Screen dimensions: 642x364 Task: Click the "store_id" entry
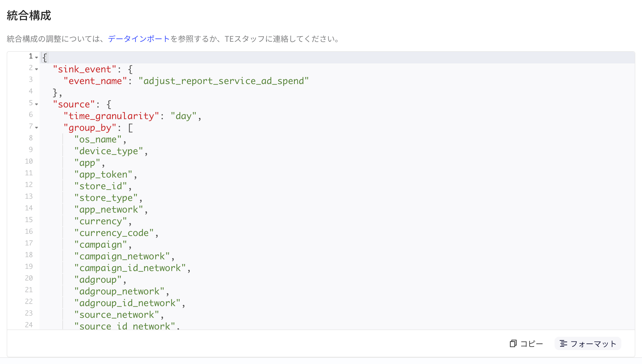(x=101, y=186)
